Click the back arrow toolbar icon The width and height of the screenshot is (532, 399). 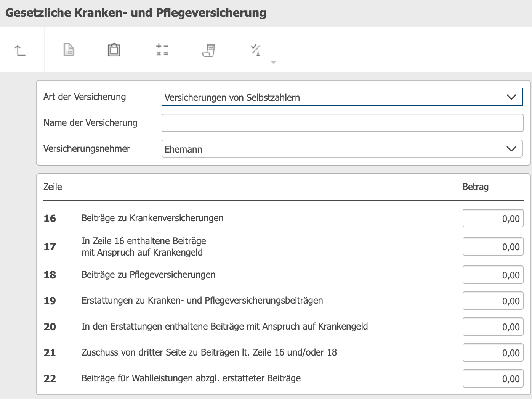pyautogui.click(x=20, y=50)
